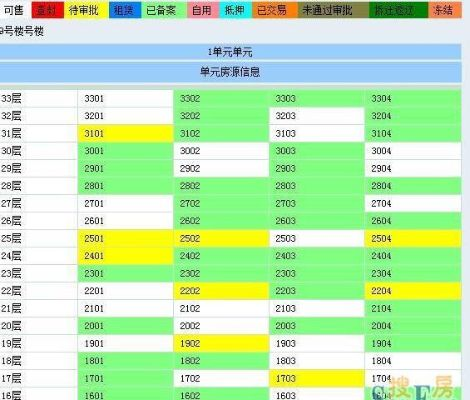Select available unit 2704
This screenshot has height=400, width=470.
(413, 203)
